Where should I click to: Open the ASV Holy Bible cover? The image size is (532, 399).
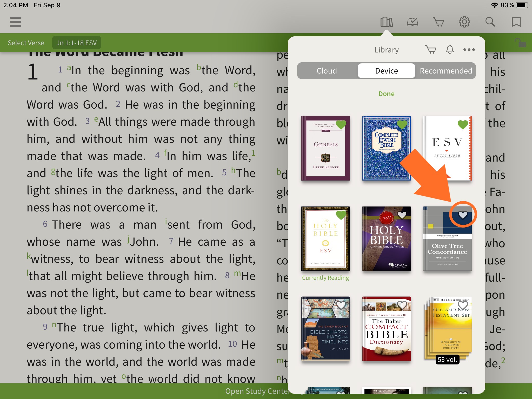(x=387, y=238)
